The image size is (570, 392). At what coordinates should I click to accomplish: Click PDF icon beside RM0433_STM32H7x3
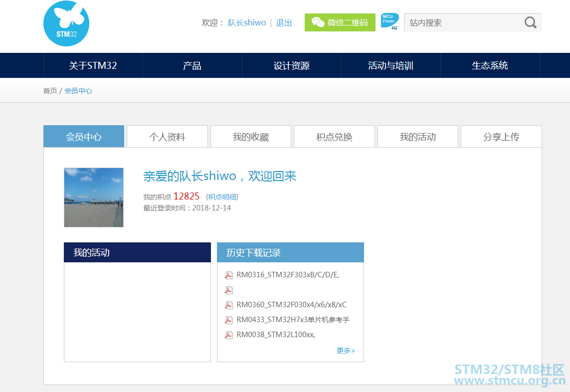(x=229, y=320)
